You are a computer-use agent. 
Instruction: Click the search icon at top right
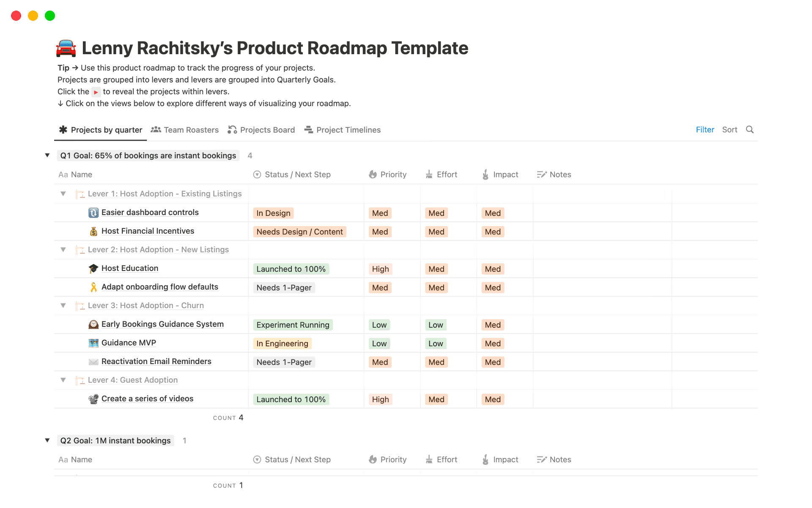(750, 130)
